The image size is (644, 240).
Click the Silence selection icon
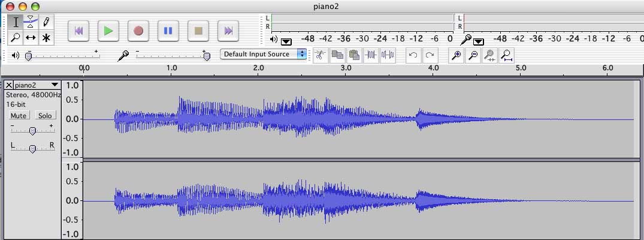point(388,55)
